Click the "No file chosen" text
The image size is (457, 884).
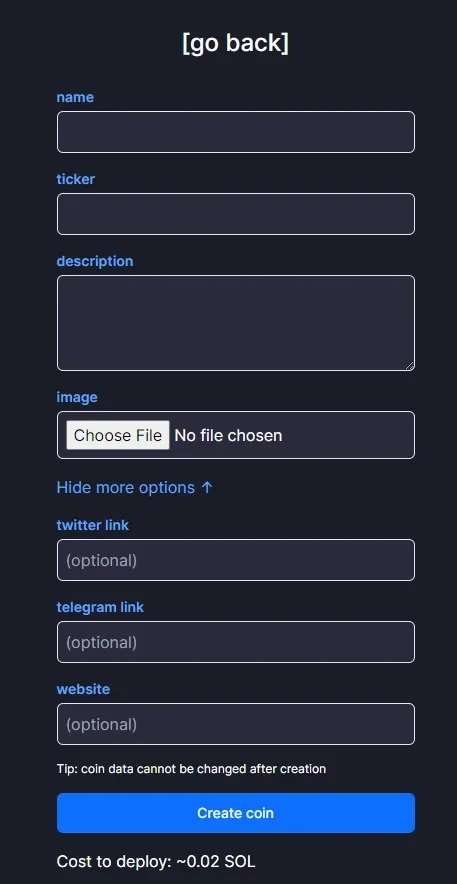[228, 435]
